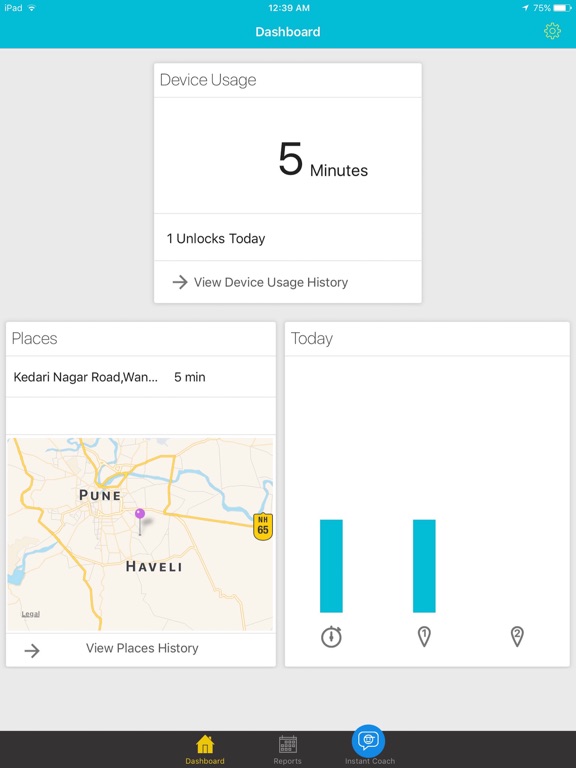Image resolution: width=576 pixels, height=768 pixels.
Task: Open the Instant Coach chat icon
Action: pos(369,741)
